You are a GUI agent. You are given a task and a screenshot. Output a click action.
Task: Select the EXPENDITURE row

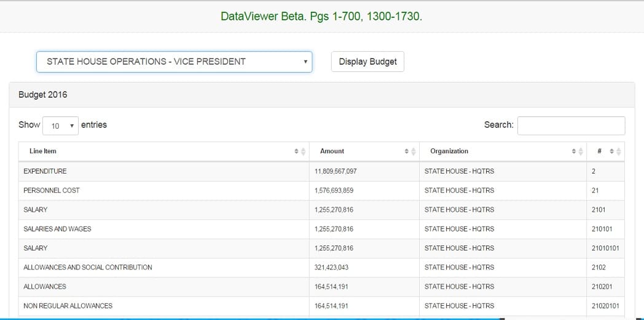tap(321, 171)
